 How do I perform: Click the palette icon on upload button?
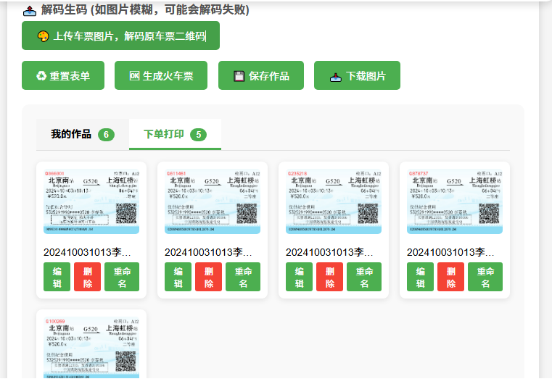[x=43, y=36]
